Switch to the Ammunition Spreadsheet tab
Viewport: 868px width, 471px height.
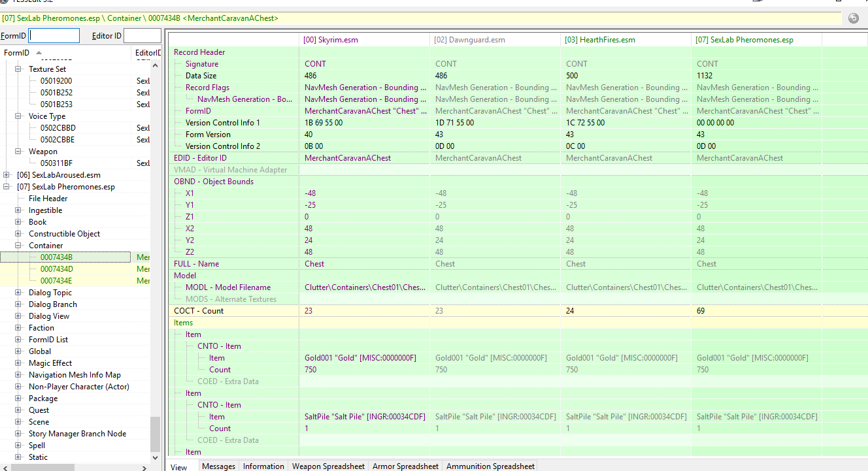pos(490,466)
